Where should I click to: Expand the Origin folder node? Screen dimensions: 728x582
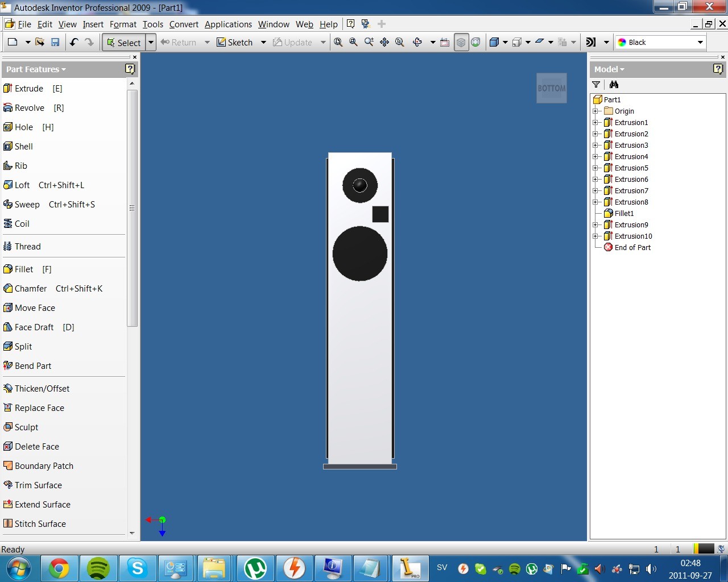pos(595,111)
